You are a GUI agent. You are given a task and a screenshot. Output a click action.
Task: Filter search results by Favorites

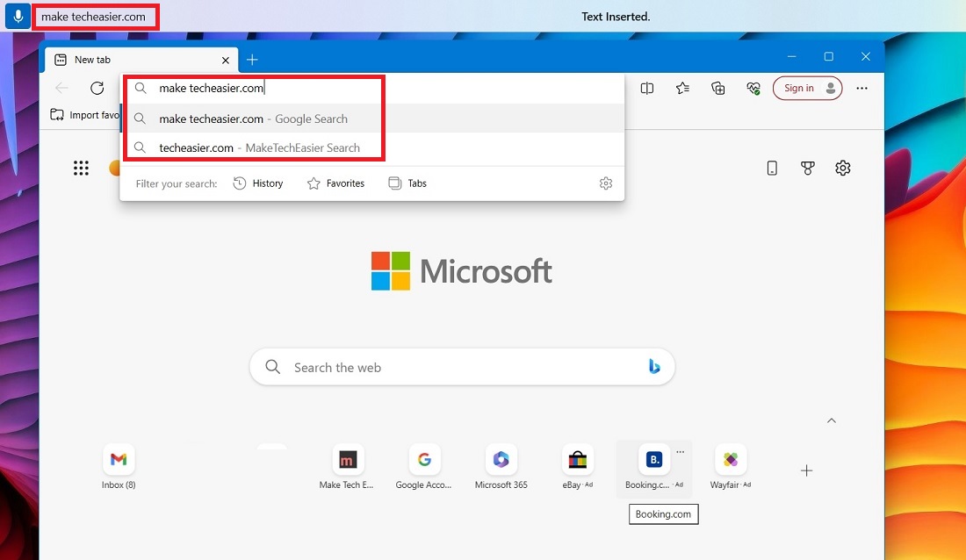pyautogui.click(x=336, y=183)
